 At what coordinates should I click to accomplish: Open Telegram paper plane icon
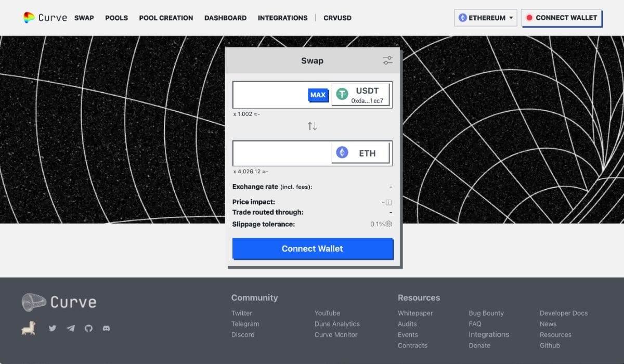click(x=70, y=329)
